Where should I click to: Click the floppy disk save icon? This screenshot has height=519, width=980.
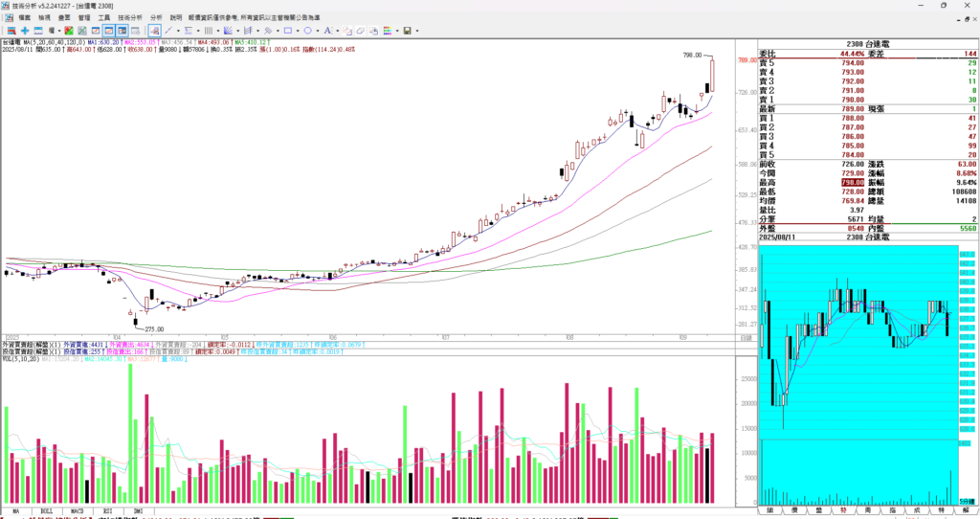click(x=407, y=31)
